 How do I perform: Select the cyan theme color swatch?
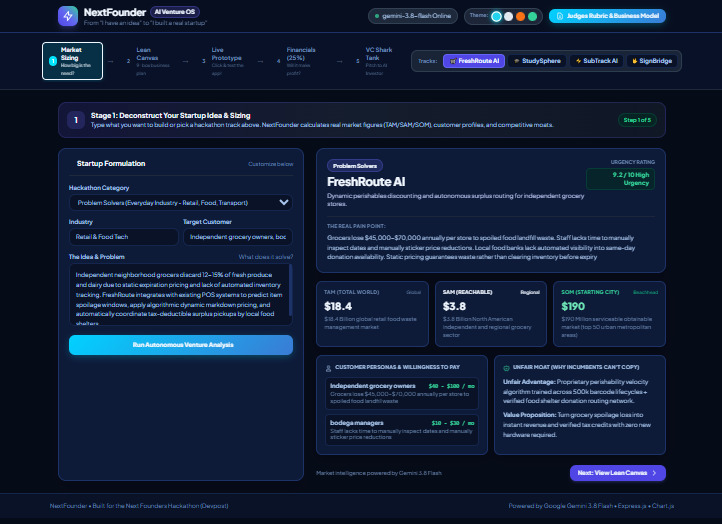click(496, 17)
